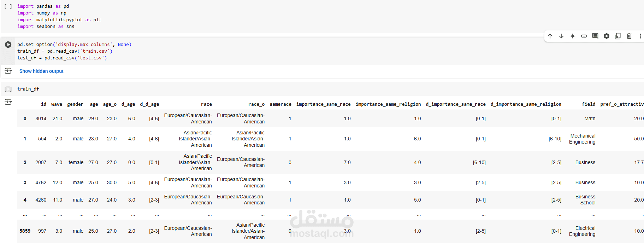The height and width of the screenshot is (244, 644).
Task: Click the run bracket of the imports cell
Action: click(x=8, y=6)
